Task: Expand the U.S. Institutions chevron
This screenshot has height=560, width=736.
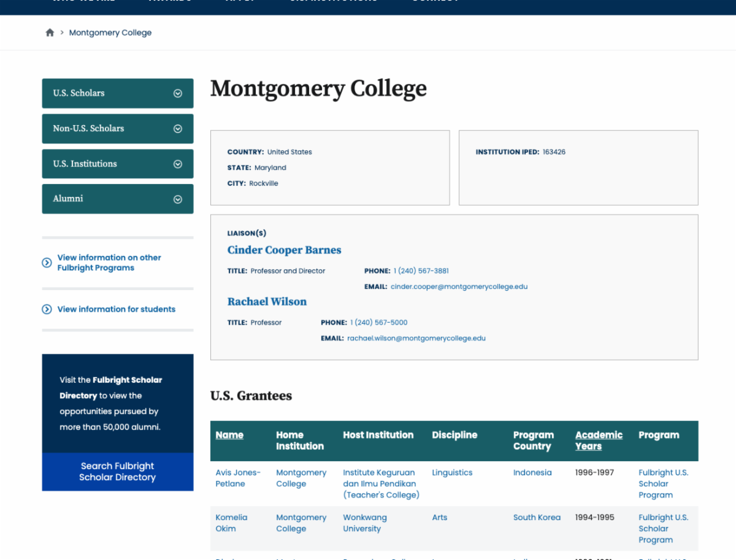Action: pyautogui.click(x=178, y=164)
